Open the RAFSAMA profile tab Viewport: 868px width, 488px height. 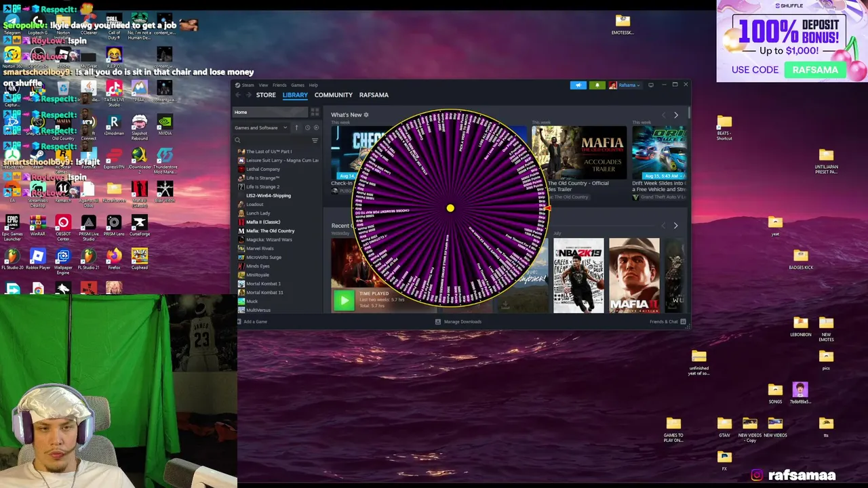pyautogui.click(x=374, y=95)
